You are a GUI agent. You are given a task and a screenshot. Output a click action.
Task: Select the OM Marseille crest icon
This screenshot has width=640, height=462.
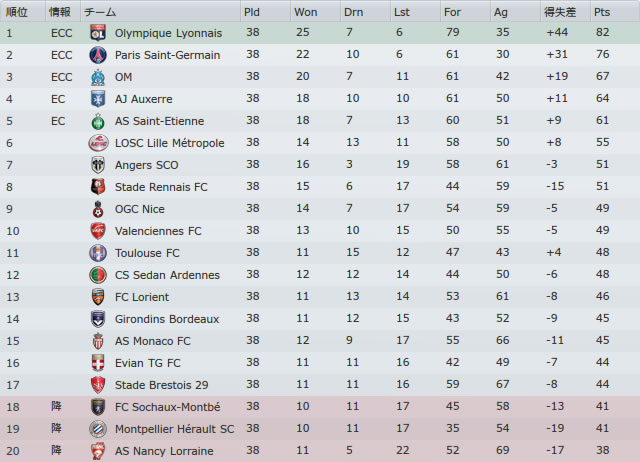(98, 77)
